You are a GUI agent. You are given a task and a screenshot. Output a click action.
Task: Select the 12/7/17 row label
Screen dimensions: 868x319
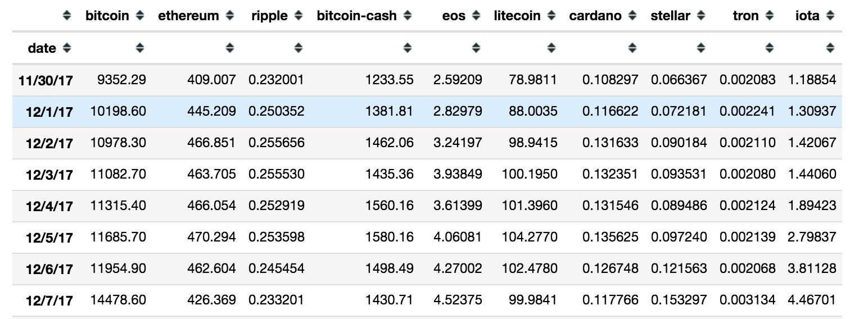tap(49, 301)
